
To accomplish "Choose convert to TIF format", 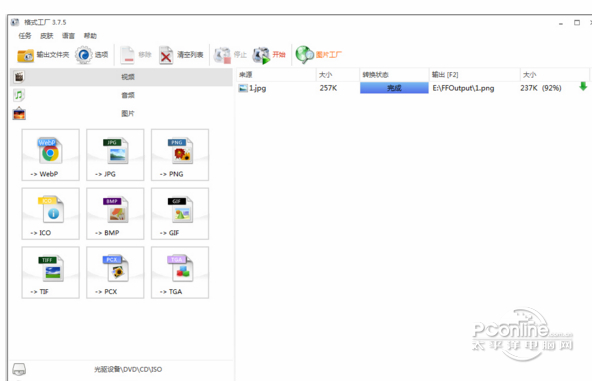I will click(51, 273).
